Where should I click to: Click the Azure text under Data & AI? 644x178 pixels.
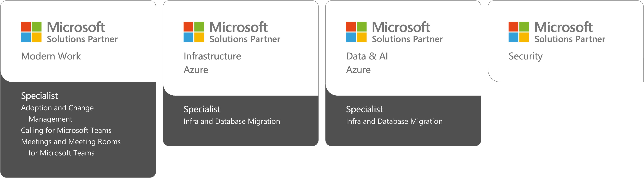[x=358, y=70]
